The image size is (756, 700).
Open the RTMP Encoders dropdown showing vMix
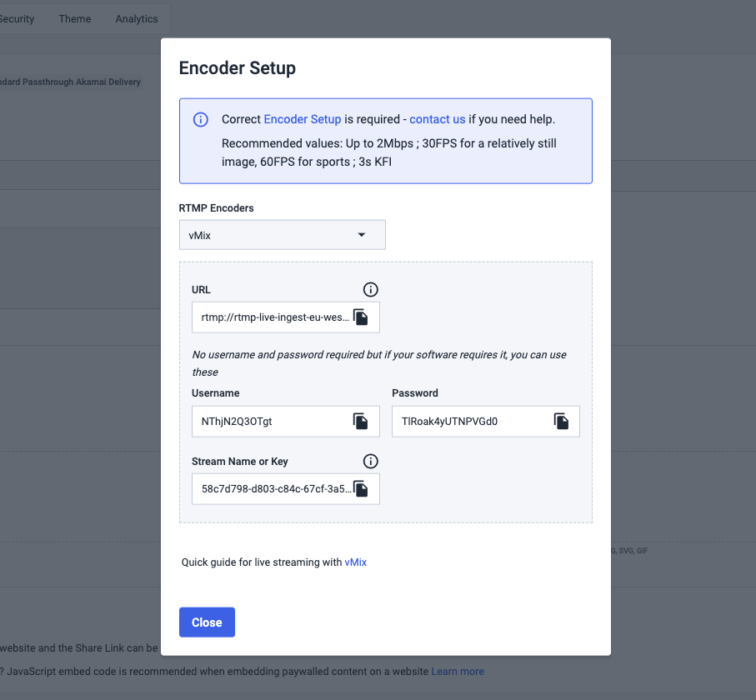pyautogui.click(x=283, y=235)
